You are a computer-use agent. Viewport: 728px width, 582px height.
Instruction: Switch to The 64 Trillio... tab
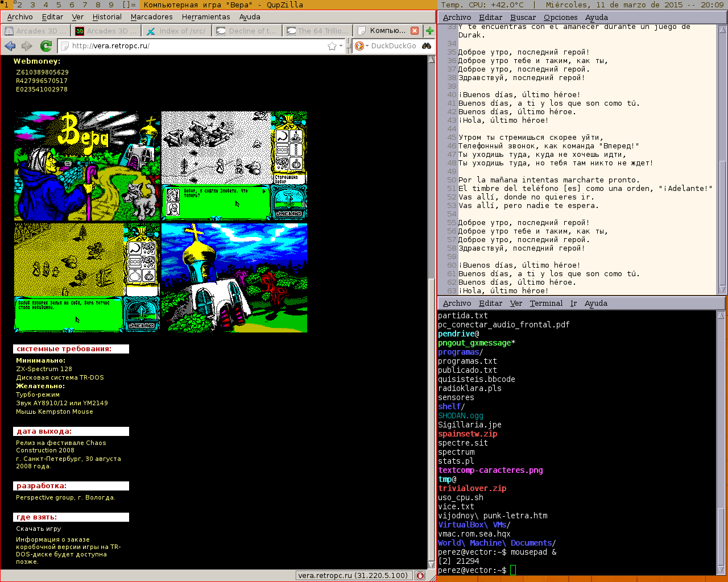pos(317,31)
